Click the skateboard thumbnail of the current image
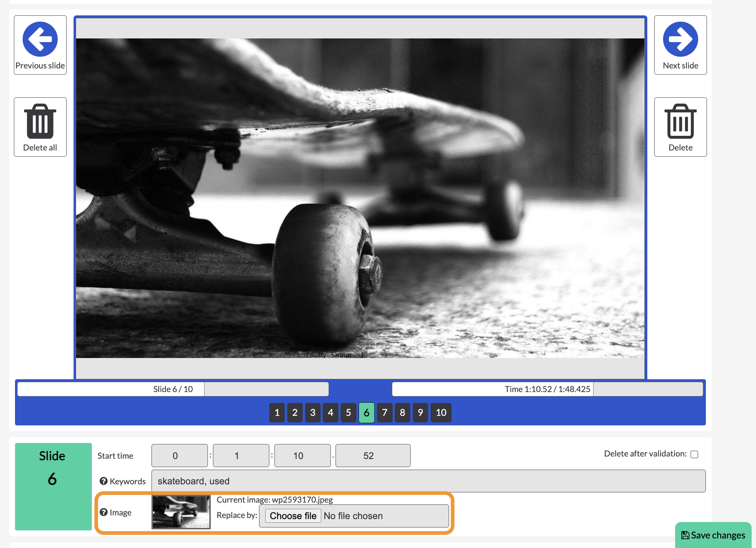The image size is (756, 548). coord(181,512)
